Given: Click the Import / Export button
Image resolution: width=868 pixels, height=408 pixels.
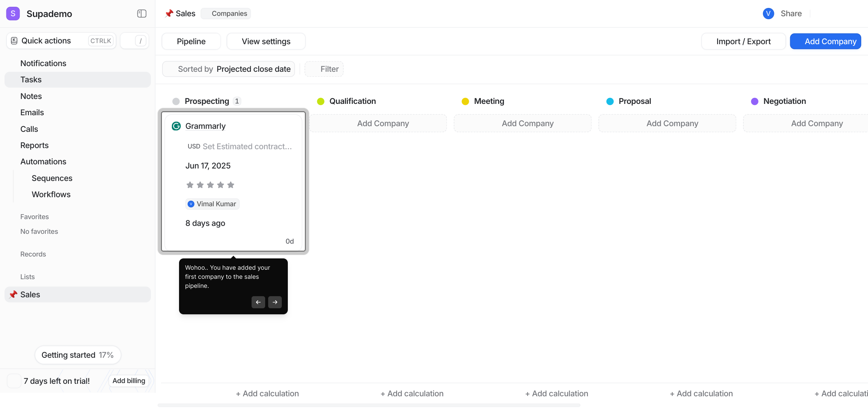Looking at the screenshot, I should [x=743, y=41].
